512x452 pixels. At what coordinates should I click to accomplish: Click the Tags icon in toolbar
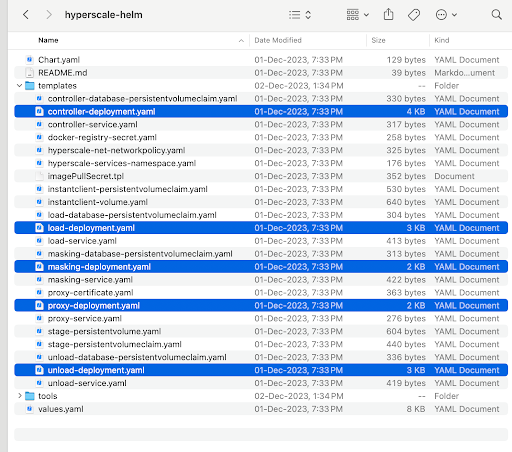pos(414,15)
